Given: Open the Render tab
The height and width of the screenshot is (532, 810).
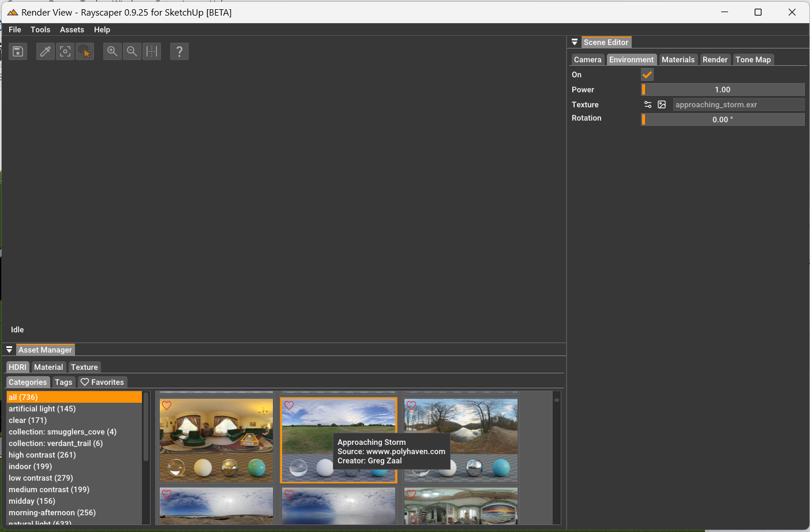Looking at the screenshot, I should (715, 59).
